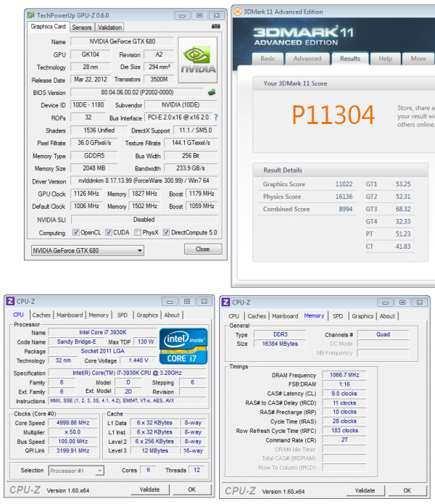Open the Memory tab in left CPU-Z
The width and height of the screenshot is (435, 504).
(99, 315)
